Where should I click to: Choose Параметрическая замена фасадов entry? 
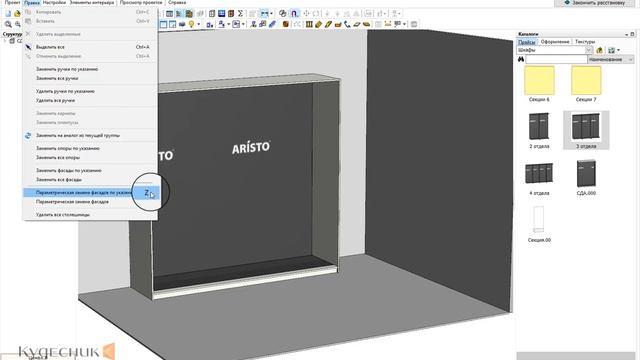90,202
